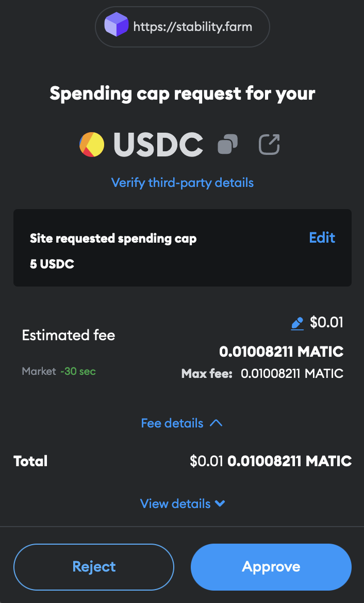Click the Market gas speed label
This screenshot has height=603, width=364.
[x=39, y=371]
